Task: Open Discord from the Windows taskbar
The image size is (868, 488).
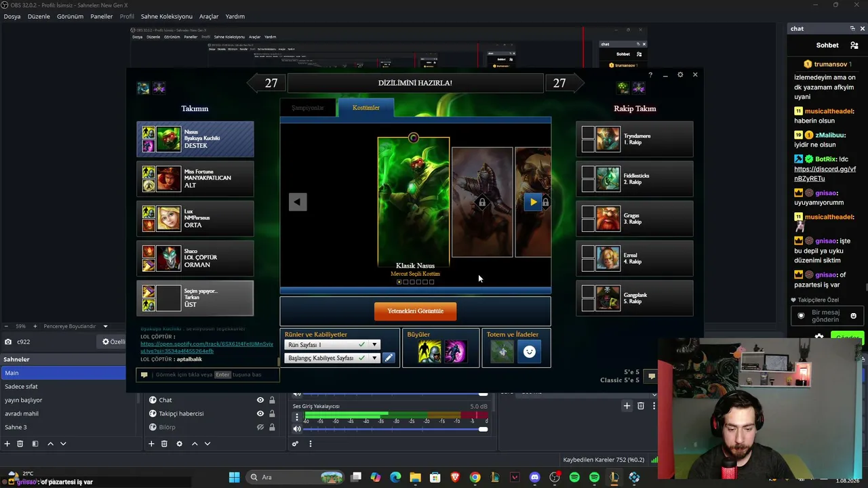Action: [534, 477]
